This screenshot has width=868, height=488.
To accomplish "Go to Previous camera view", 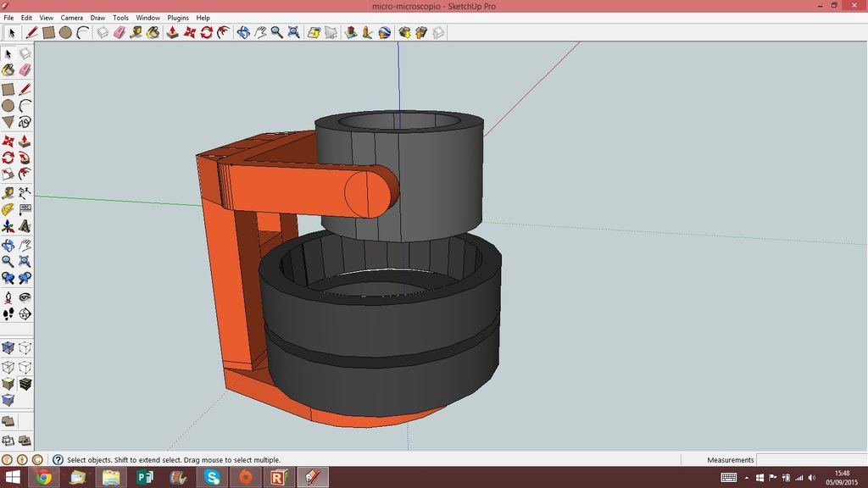I will tap(8, 278).
